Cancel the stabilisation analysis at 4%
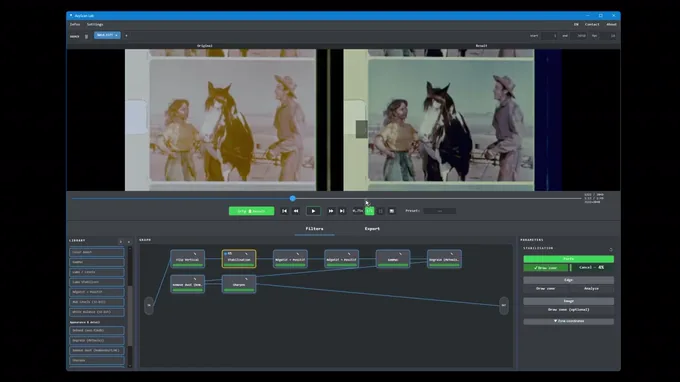 [592, 268]
